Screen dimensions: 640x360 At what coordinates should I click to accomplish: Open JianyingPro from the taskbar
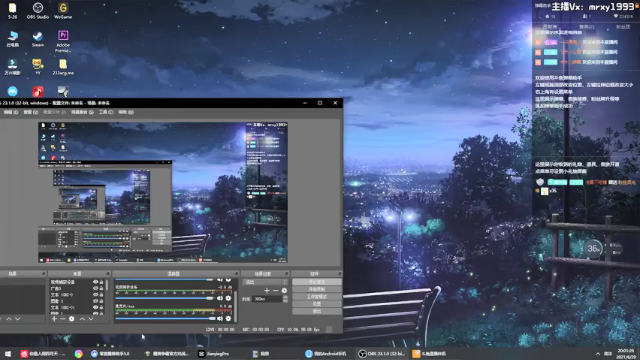[214, 354]
